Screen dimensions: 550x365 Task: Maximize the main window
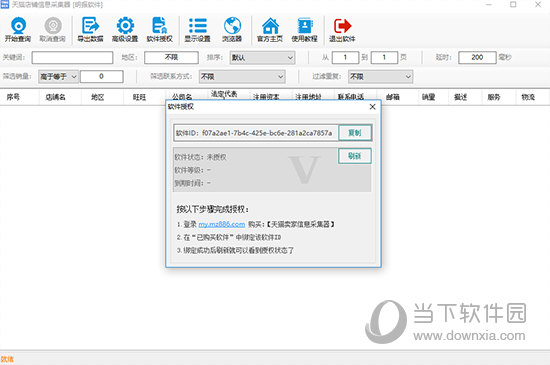pyautogui.click(x=513, y=5)
